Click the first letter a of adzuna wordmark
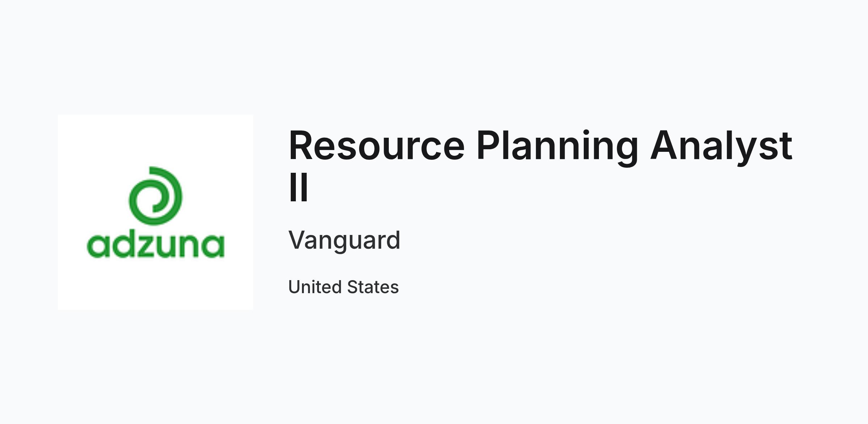 (98, 247)
